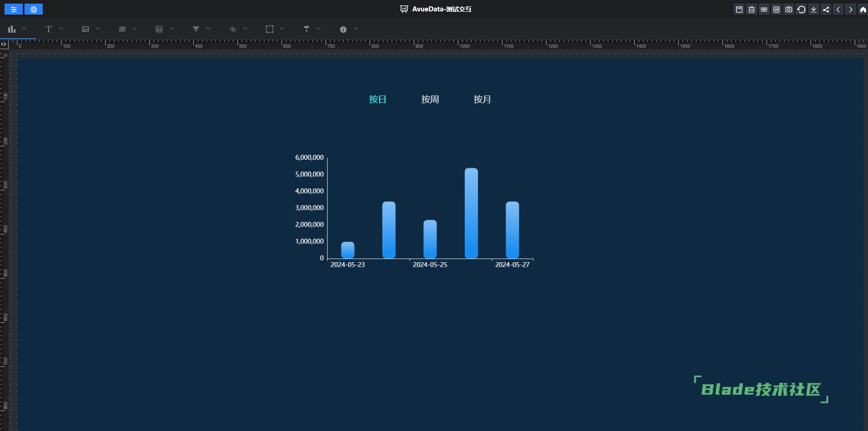Expand the paint roller dropdown arrow
Screen dimensions: 868x431
click(x=319, y=29)
